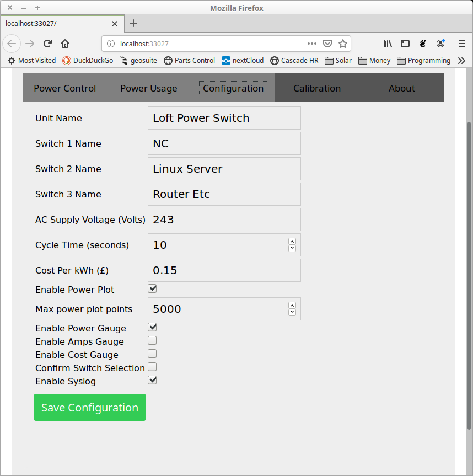
Task: Click the Pocket save icon
Action: click(x=327, y=44)
